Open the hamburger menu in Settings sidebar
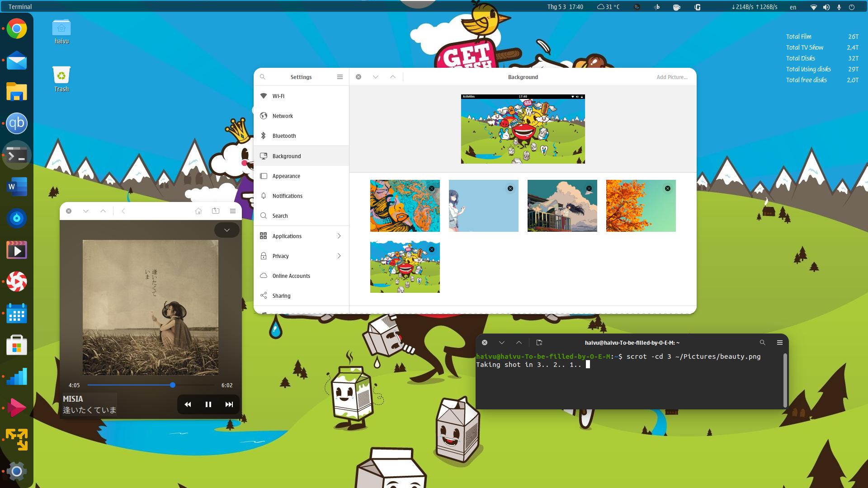Viewport: 868px width, 488px height. (340, 77)
